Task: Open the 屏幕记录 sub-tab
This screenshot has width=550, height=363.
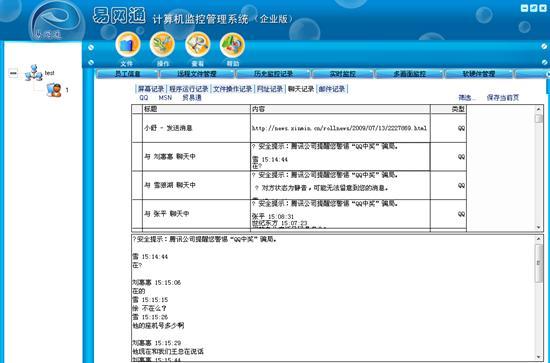Action: [x=151, y=89]
